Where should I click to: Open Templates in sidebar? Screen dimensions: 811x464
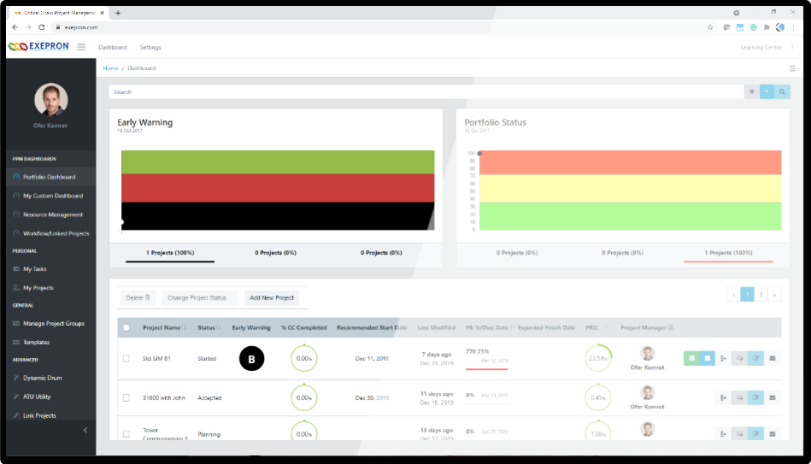tap(51, 342)
